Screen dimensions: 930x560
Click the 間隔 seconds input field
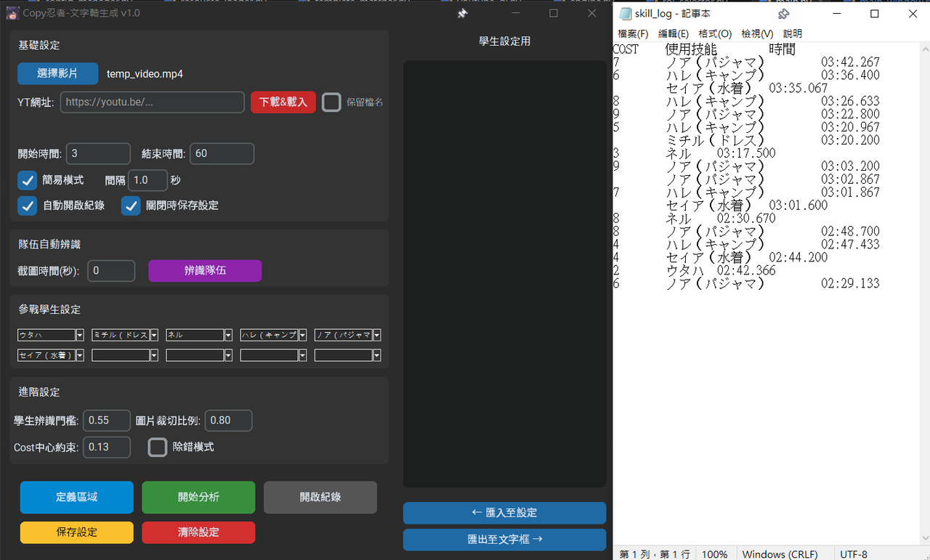(147, 180)
